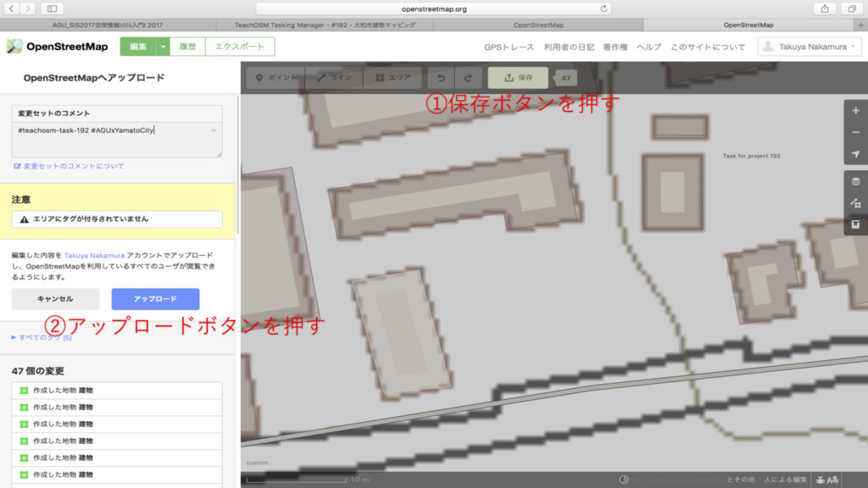
Task: Click the undo arrow in editor toolbar
Action: [441, 78]
